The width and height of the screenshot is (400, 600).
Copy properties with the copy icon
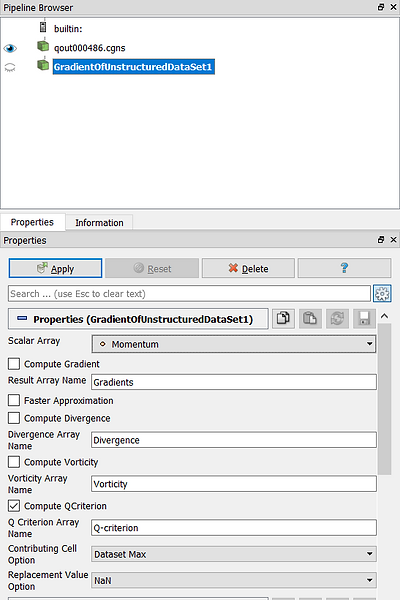(x=283, y=318)
